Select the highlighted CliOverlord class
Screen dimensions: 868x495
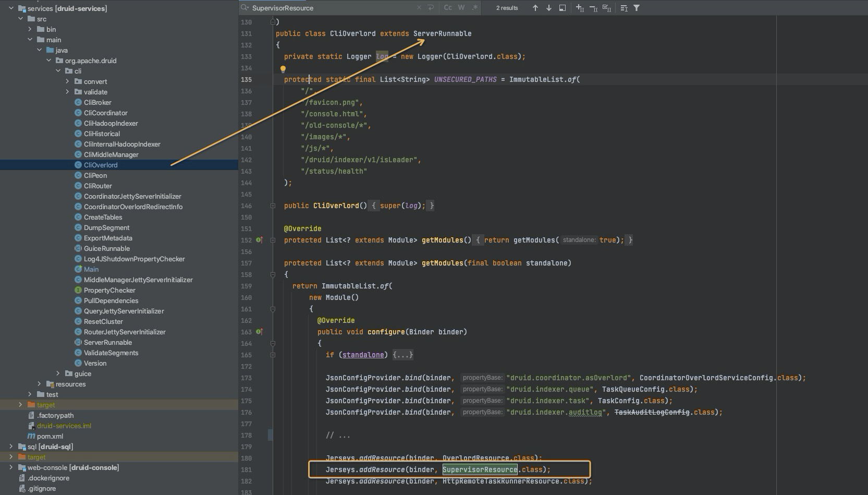click(101, 165)
